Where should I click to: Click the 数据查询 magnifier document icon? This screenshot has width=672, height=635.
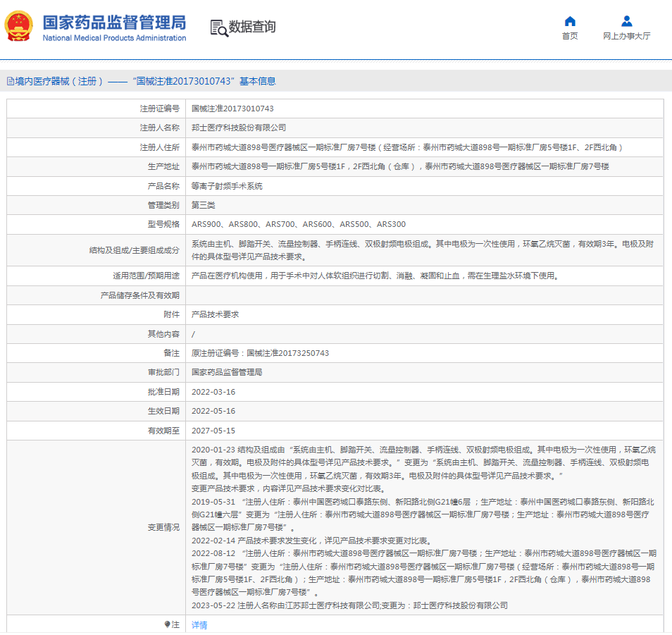(x=219, y=27)
